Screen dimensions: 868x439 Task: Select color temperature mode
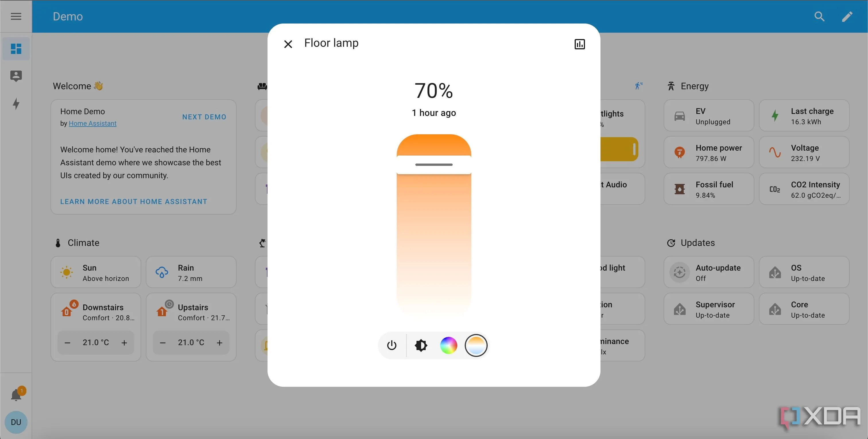(x=476, y=345)
